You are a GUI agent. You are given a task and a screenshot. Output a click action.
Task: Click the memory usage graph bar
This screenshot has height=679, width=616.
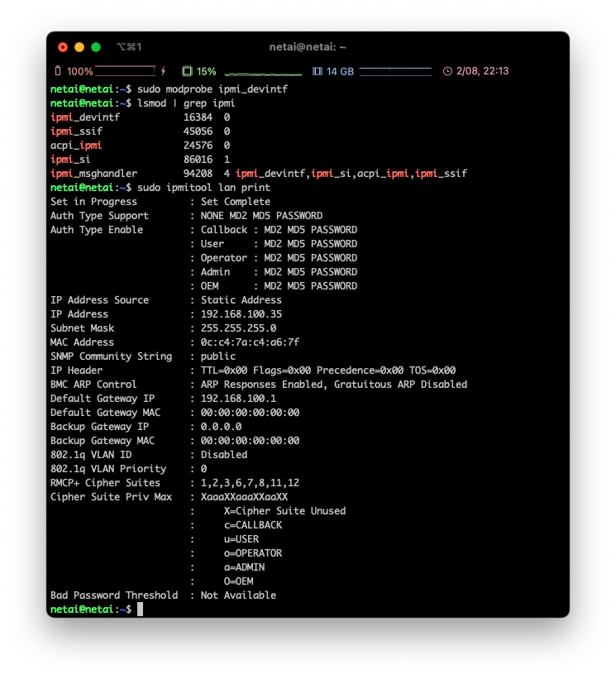point(395,71)
